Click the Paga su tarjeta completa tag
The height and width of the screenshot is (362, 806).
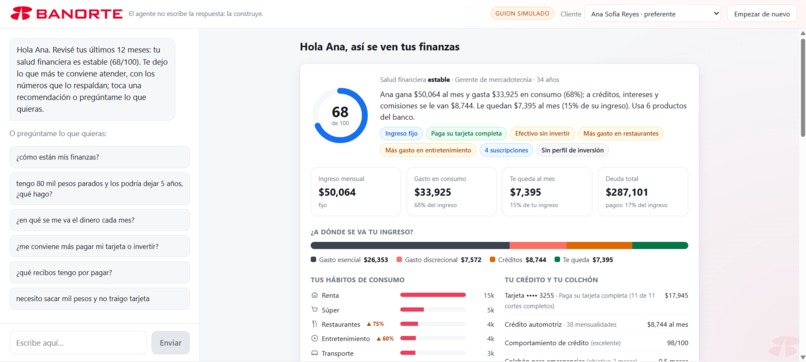[x=466, y=134]
